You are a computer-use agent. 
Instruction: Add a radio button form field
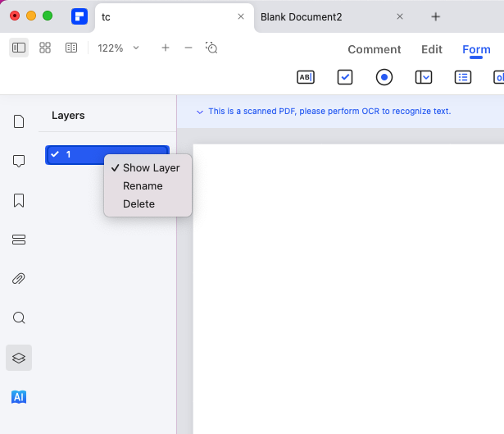(x=384, y=77)
